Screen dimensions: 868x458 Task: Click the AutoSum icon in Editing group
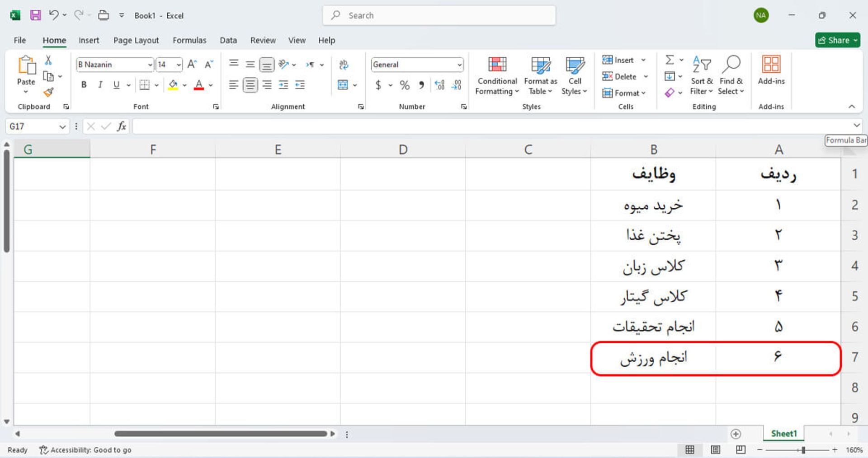coord(669,60)
